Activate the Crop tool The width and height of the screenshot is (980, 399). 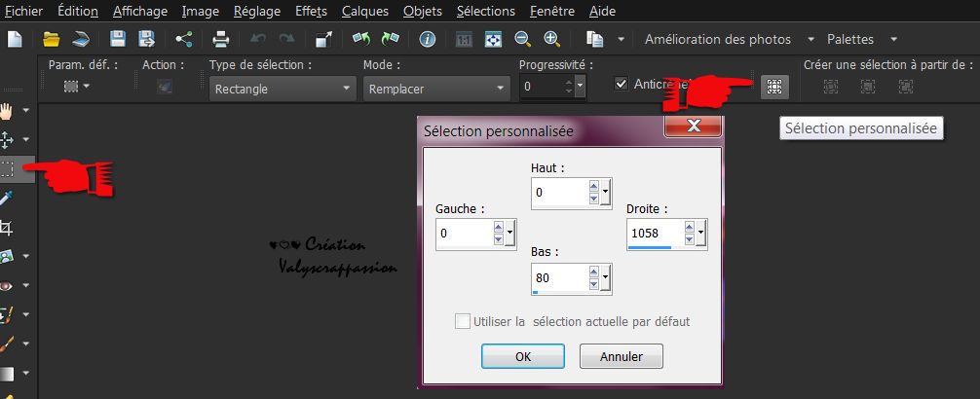tap(8, 228)
